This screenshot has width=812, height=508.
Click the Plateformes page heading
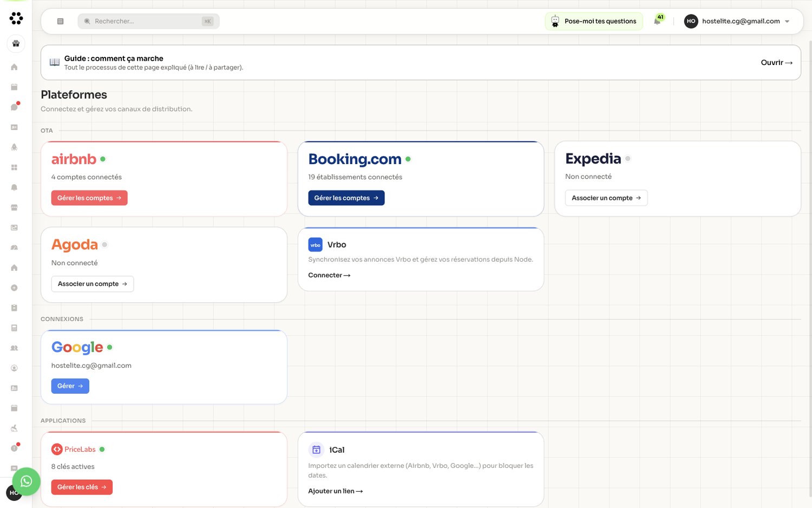point(74,95)
